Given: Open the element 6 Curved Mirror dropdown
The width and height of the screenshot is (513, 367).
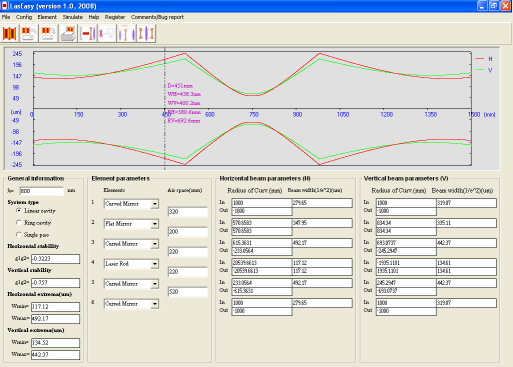Looking at the screenshot, I should click(x=154, y=304).
